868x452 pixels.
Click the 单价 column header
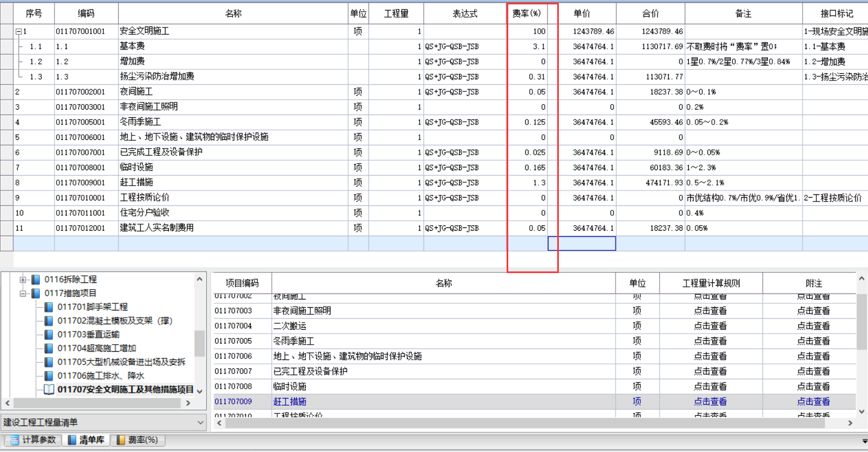pos(581,14)
